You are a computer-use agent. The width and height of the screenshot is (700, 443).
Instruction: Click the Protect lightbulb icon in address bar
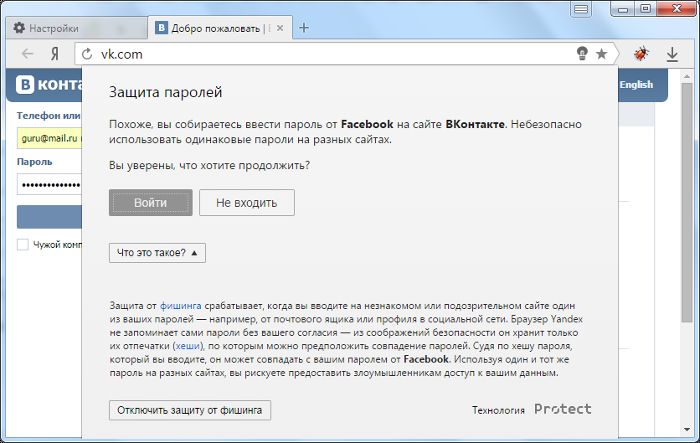(581, 54)
